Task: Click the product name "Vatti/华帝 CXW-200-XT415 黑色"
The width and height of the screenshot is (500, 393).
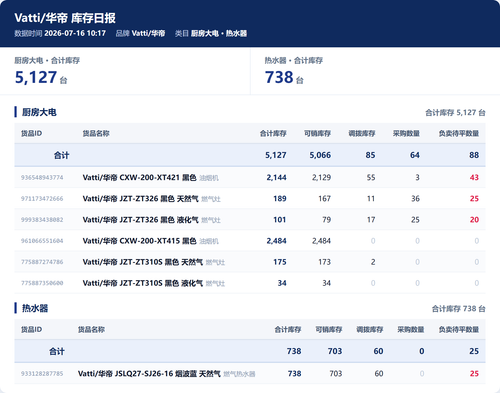Action: point(139,241)
